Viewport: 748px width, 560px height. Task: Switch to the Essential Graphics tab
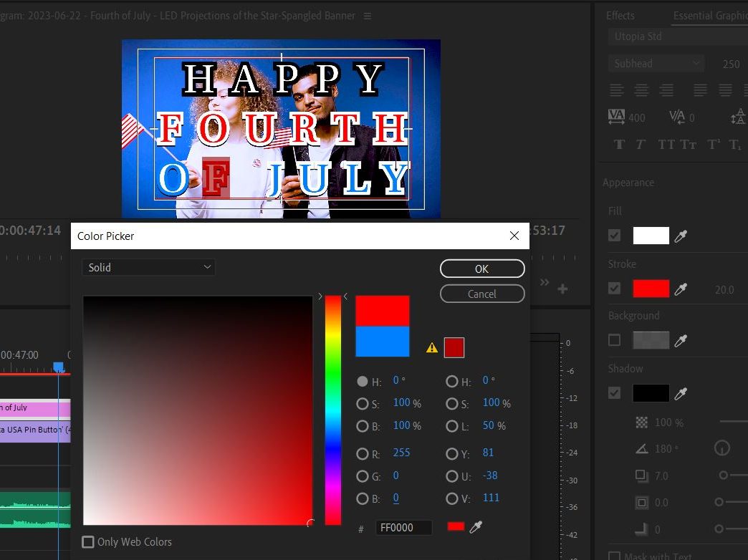710,15
